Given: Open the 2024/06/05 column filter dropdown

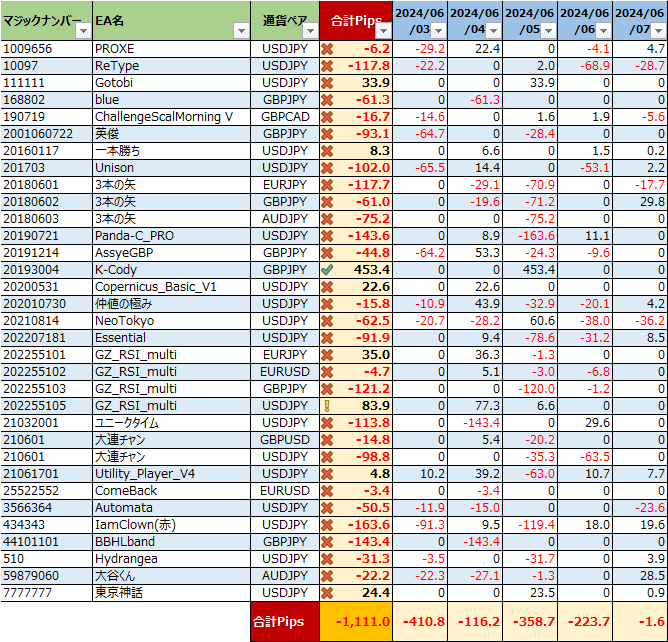Looking at the screenshot, I should (549, 31).
